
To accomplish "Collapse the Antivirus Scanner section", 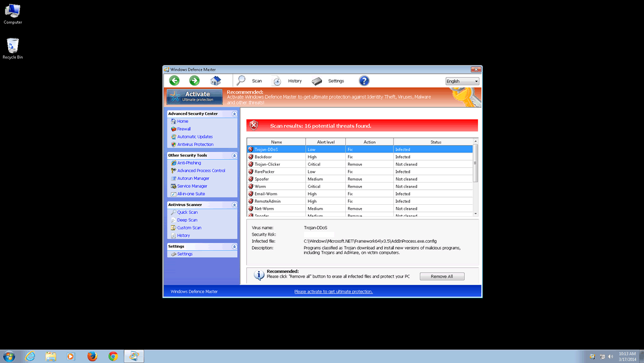I will [x=234, y=205].
